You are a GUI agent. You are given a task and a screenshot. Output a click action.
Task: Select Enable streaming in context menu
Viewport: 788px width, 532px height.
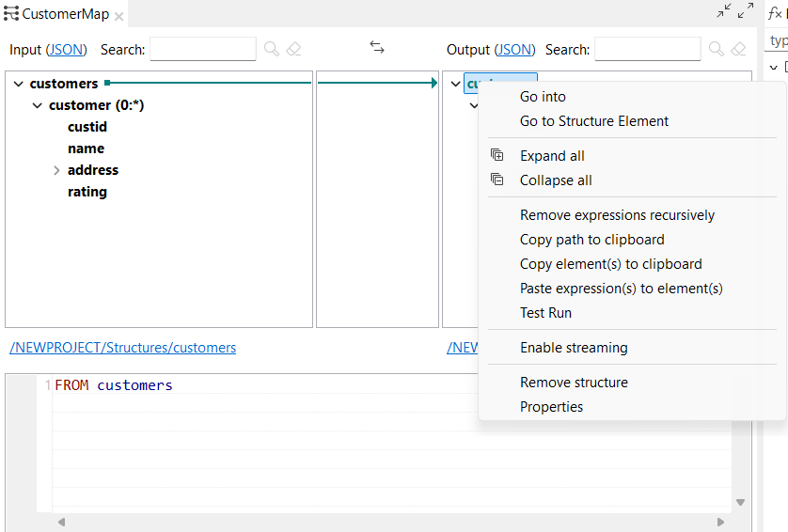coord(574,348)
